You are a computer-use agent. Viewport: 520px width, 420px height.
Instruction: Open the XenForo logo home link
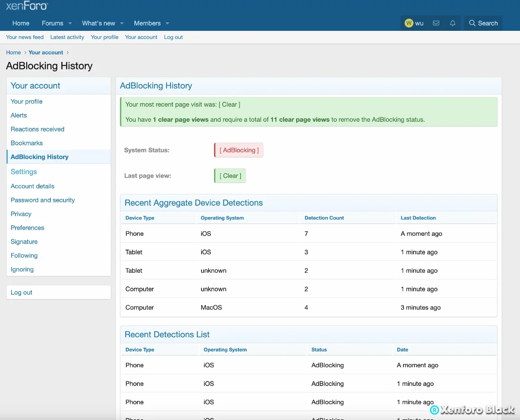point(27,6)
